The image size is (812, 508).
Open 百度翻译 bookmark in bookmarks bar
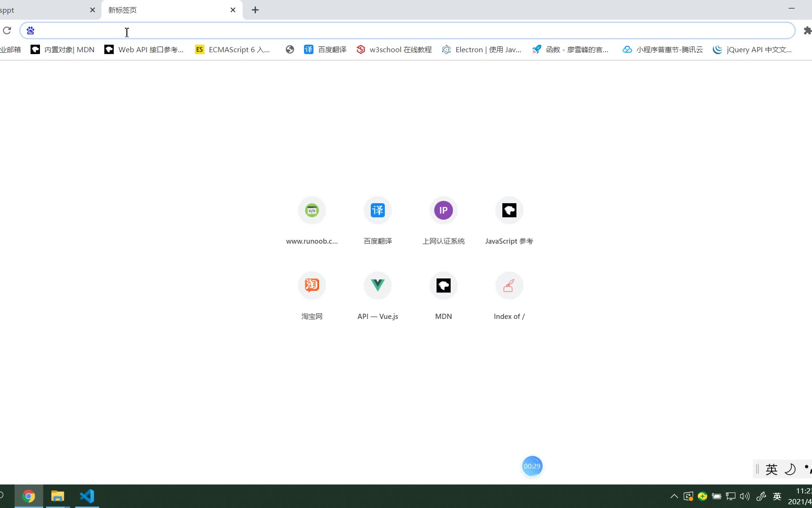325,49
